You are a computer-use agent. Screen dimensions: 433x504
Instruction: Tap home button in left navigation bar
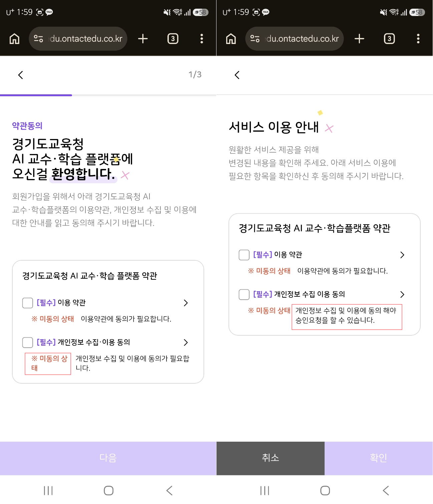pos(108,491)
